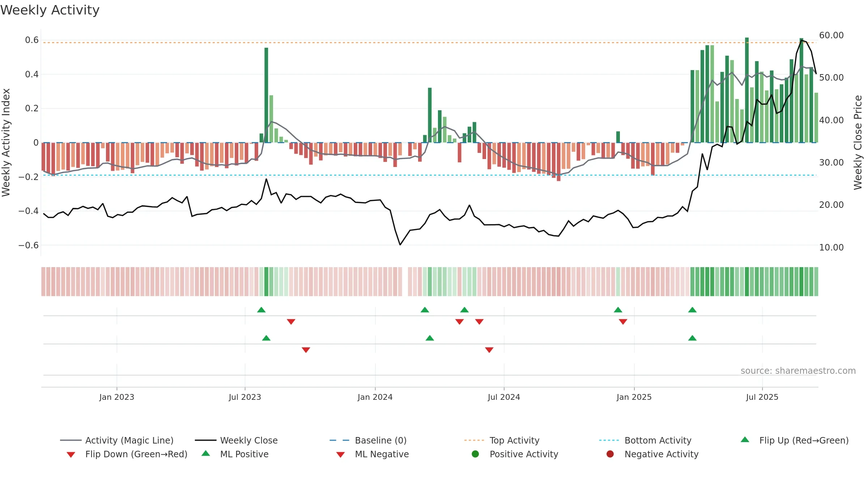Click the Flip Down triangle in late April 2024
This screenshot has width=868, height=488.
[460, 322]
